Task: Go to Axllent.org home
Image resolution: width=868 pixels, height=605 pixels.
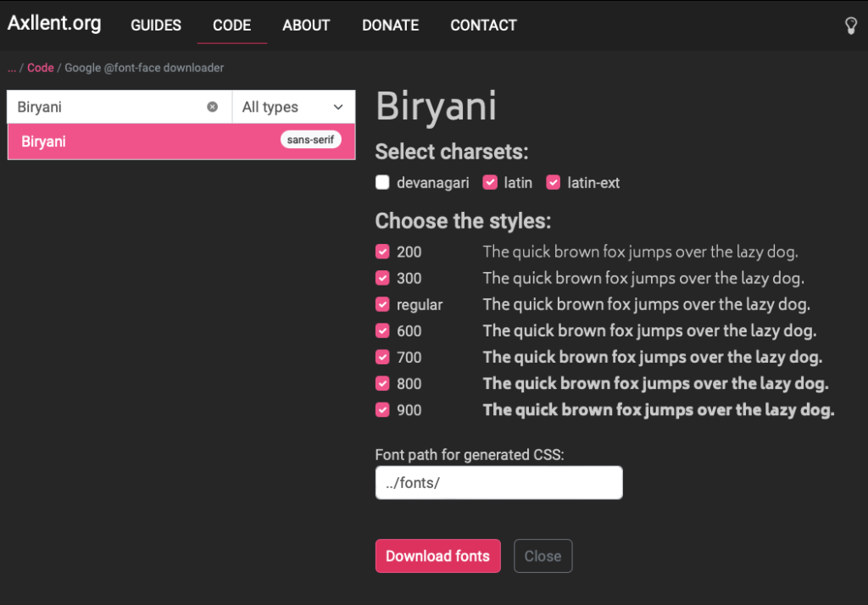Action: [54, 23]
